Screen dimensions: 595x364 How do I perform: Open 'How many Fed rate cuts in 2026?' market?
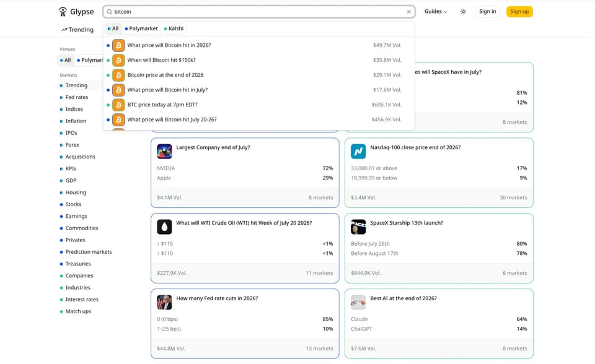217,298
